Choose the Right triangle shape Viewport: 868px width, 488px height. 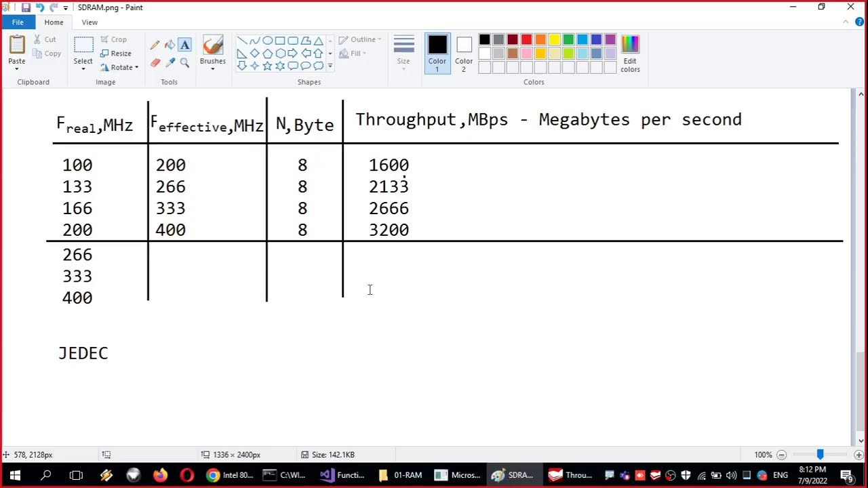click(242, 54)
